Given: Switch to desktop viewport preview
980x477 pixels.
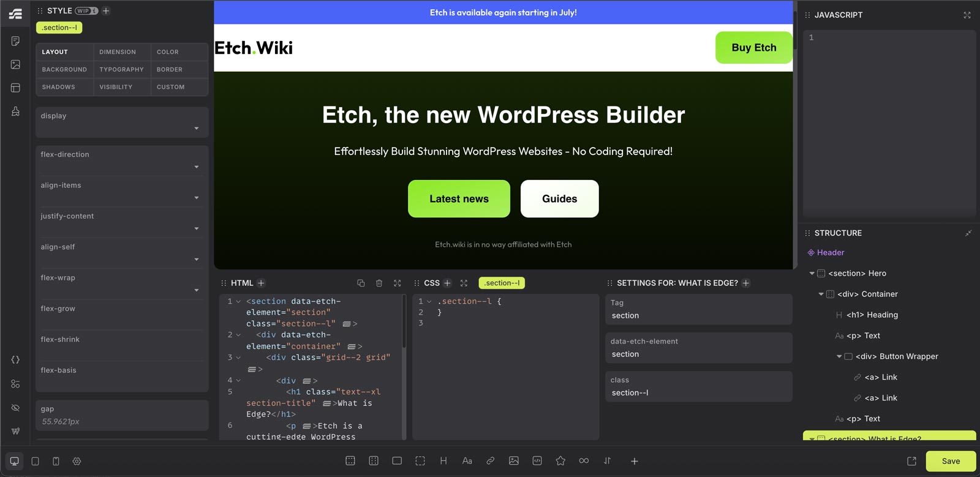Looking at the screenshot, I should 15,461.
